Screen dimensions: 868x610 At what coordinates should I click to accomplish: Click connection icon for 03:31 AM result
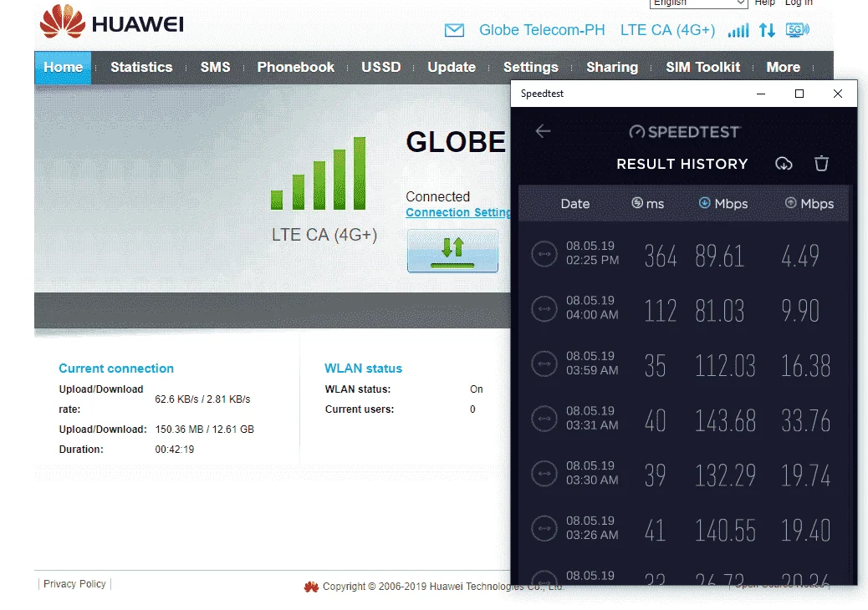(x=544, y=419)
